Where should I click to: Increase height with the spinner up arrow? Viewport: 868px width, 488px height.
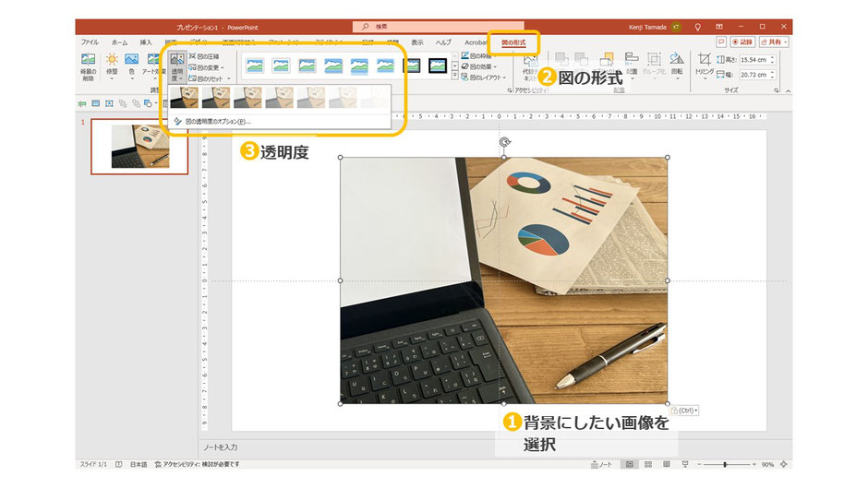(x=773, y=57)
